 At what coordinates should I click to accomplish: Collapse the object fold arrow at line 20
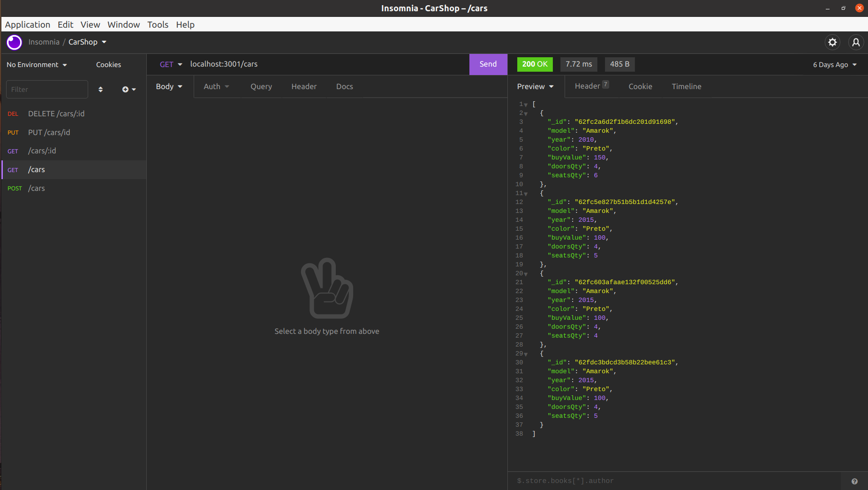(526, 274)
